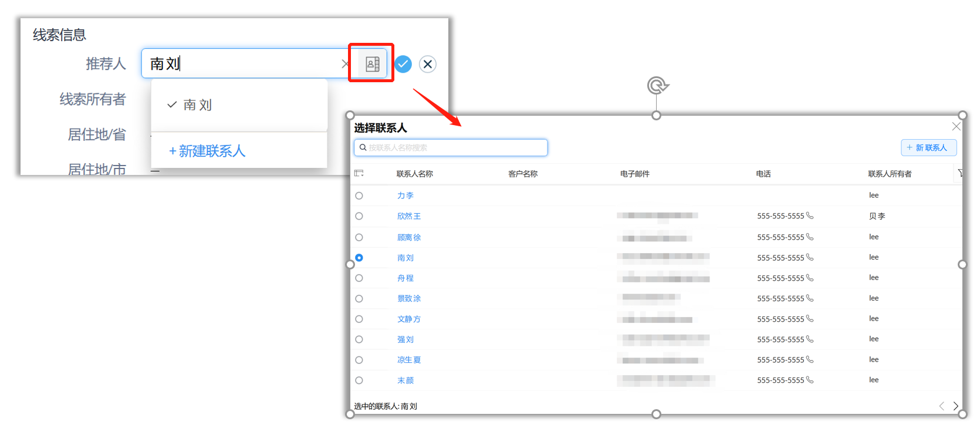The image size is (980, 428).
Task: Click 新建联系人 in dropdown
Action: [207, 151]
